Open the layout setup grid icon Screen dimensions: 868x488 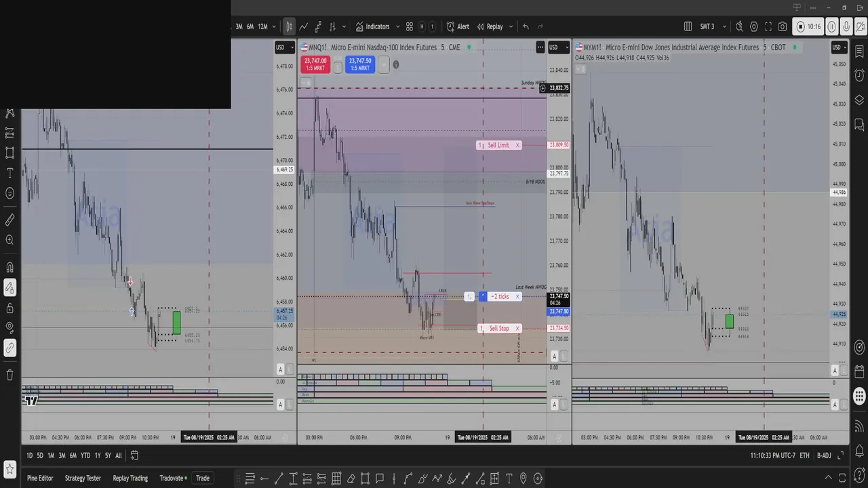688,26
